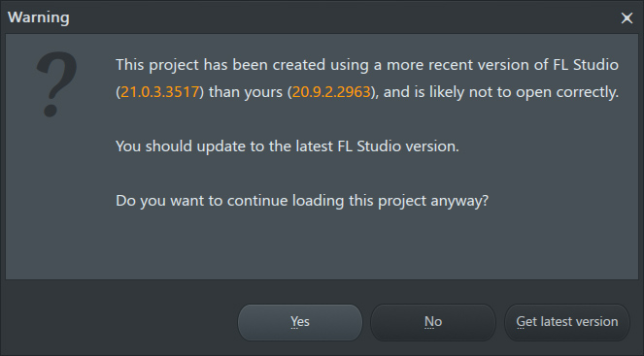Click the 'FL Studio' words in first sentence
Viewport: 644px width, 356px height.
pyautogui.click(x=586, y=65)
